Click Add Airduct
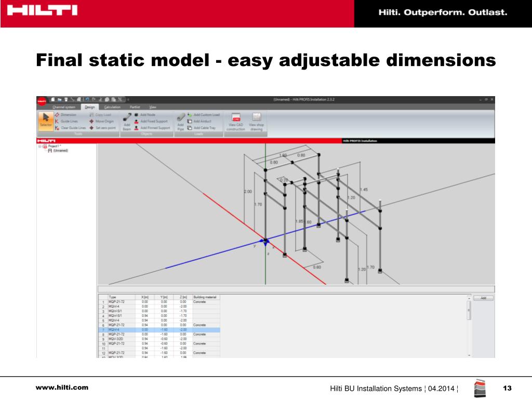The width and height of the screenshot is (532, 399). click(x=199, y=121)
